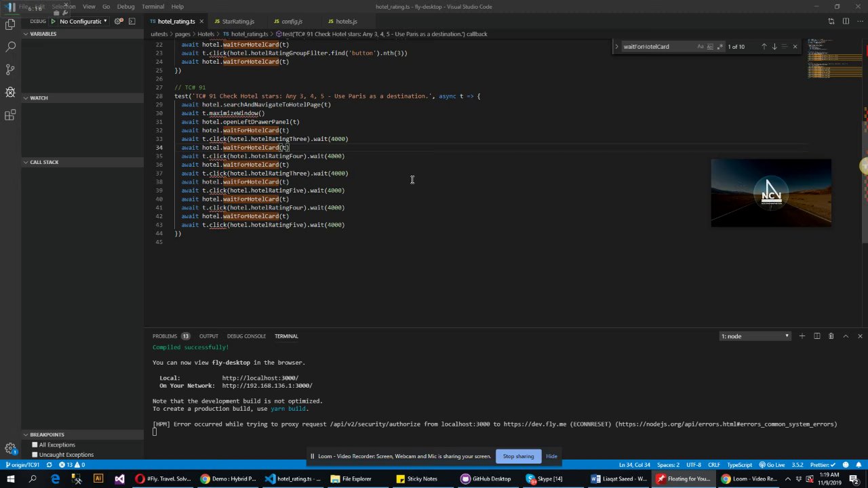Hide the Loom sharing notification bar
Image resolution: width=868 pixels, height=488 pixels.
551,456
